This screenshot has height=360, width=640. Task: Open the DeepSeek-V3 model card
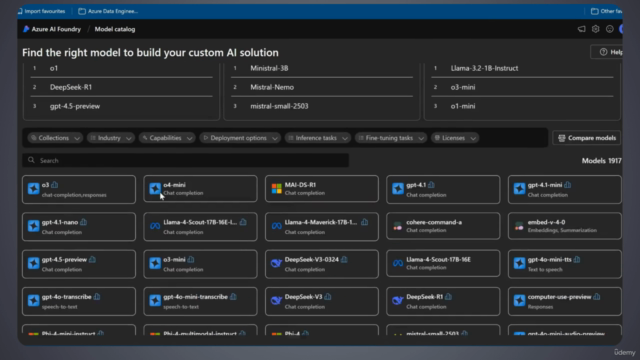pyautogui.click(x=322, y=301)
